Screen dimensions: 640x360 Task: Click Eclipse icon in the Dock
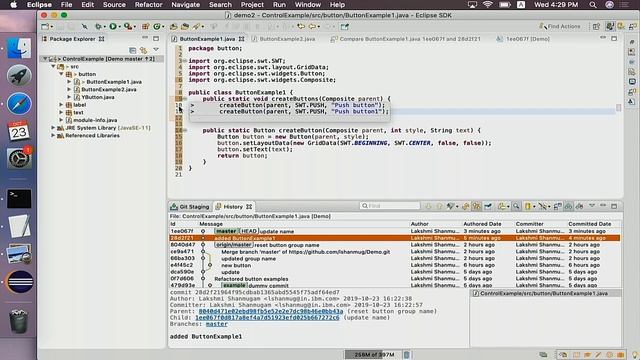[x=20, y=282]
